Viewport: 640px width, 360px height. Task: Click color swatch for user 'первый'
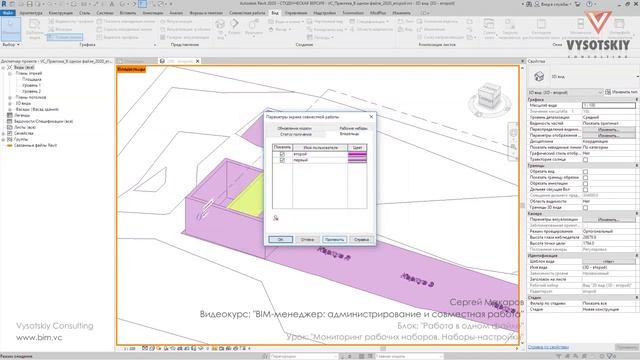click(357, 160)
